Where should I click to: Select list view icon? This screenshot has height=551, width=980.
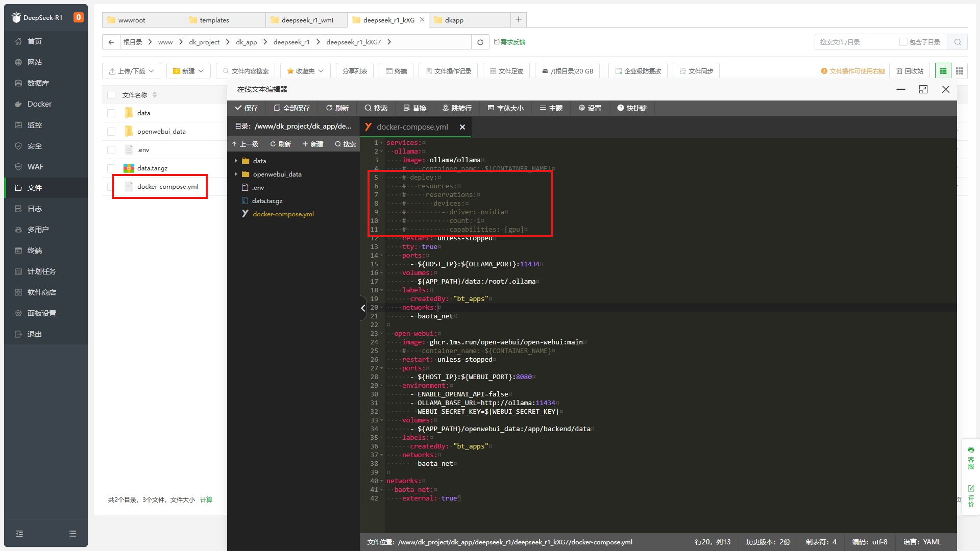pos(943,71)
